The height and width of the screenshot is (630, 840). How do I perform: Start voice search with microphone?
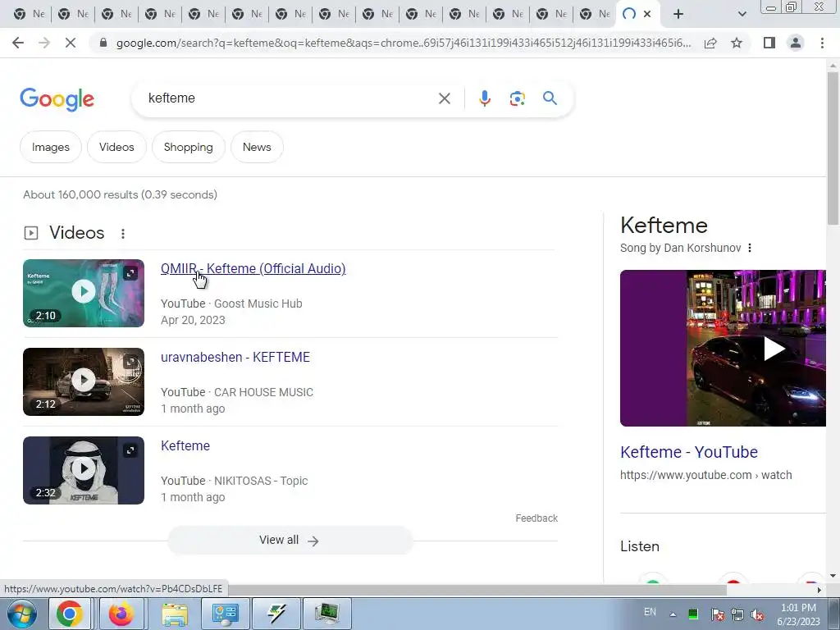(x=484, y=98)
